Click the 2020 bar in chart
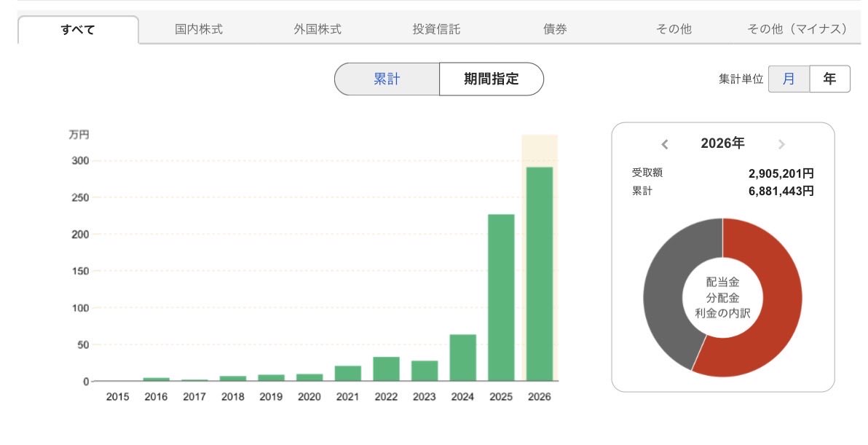 pos(309,377)
